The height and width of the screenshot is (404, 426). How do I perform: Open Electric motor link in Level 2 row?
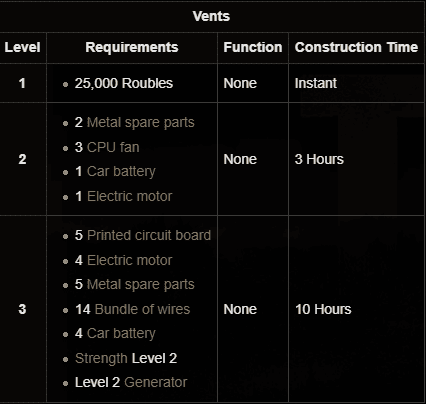(x=129, y=196)
